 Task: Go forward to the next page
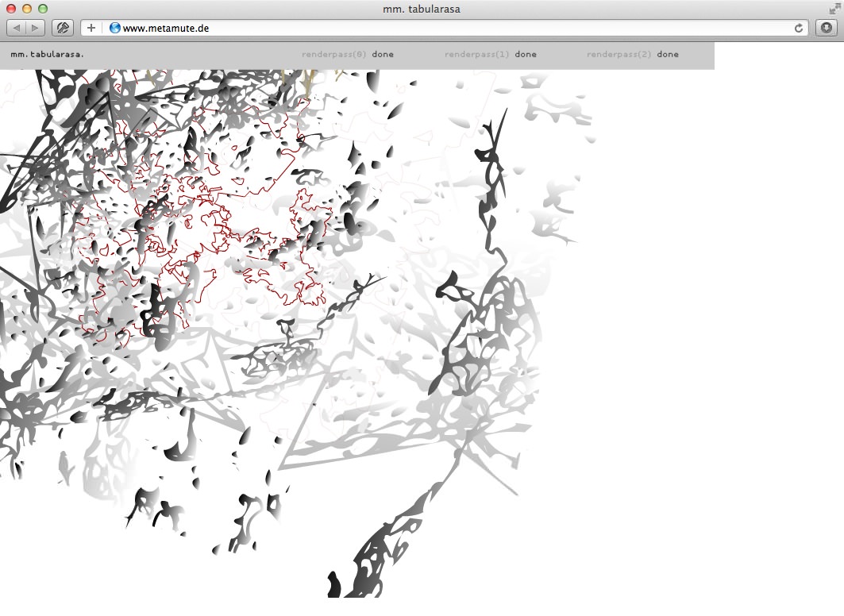pos(36,28)
